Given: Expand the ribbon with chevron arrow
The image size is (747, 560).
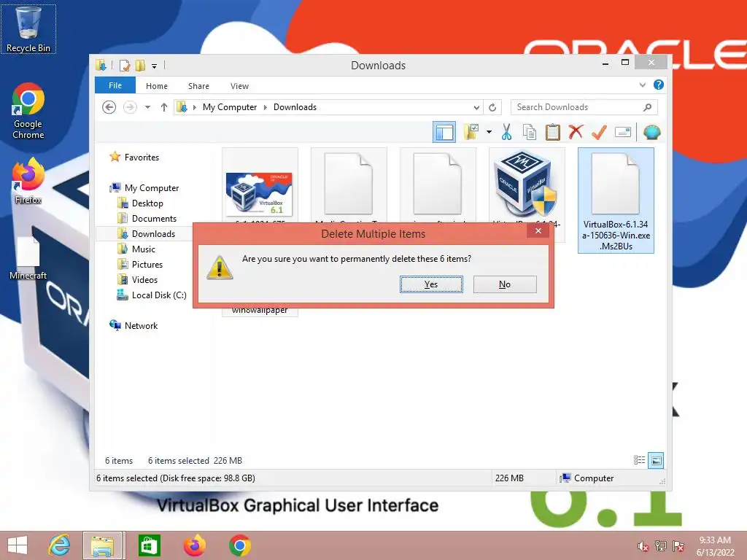Looking at the screenshot, I should pos(642,85).
